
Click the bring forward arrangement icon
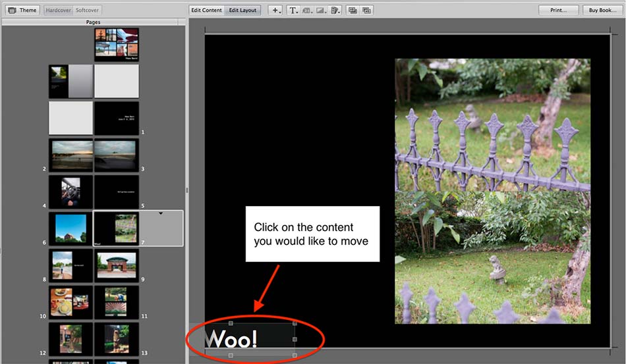coord(353,11)
